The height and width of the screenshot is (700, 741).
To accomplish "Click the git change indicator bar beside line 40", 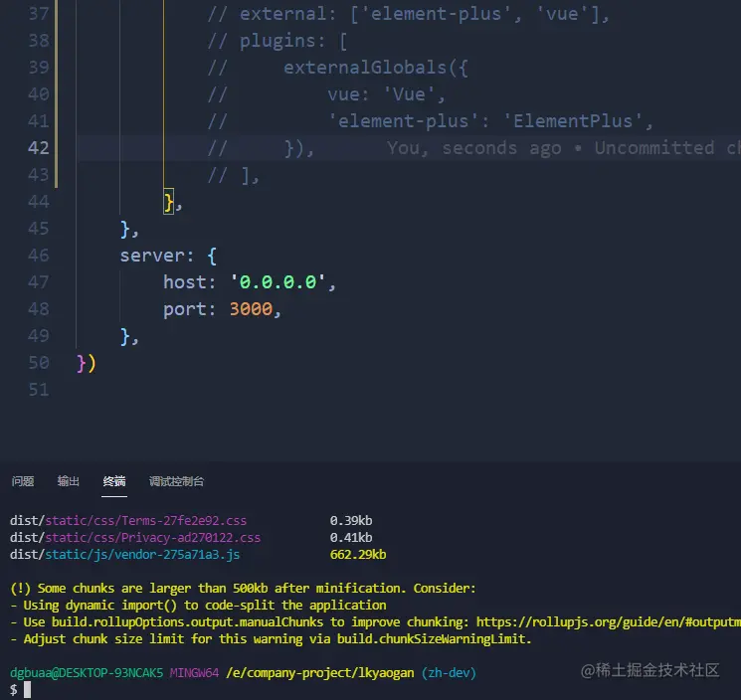I will (57, 94).
